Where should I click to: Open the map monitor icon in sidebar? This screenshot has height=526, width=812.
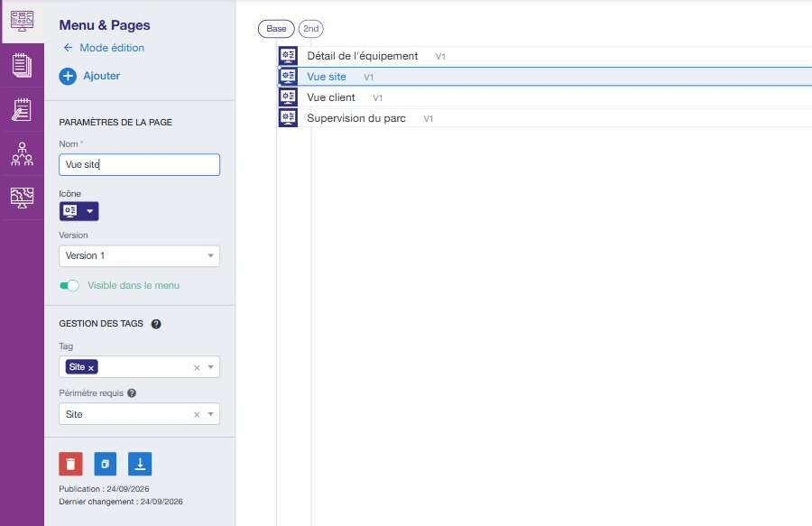[22, 198]
